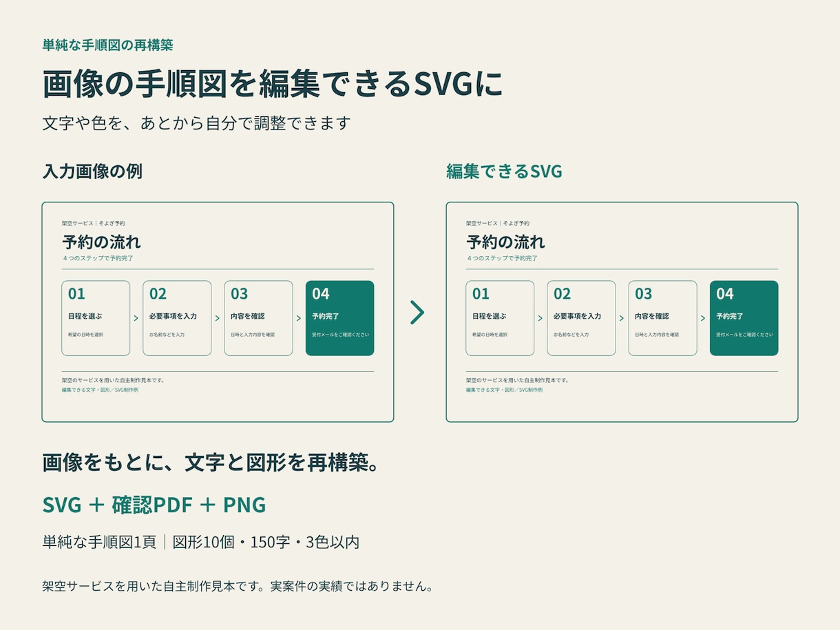Click 架空サービス｜そよぎ予約 in input image example

[94, 224]
